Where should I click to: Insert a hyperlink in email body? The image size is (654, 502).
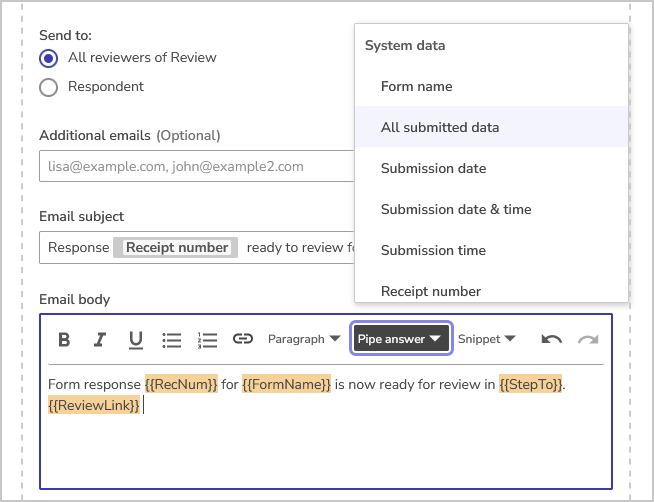[x=243, y=339]
